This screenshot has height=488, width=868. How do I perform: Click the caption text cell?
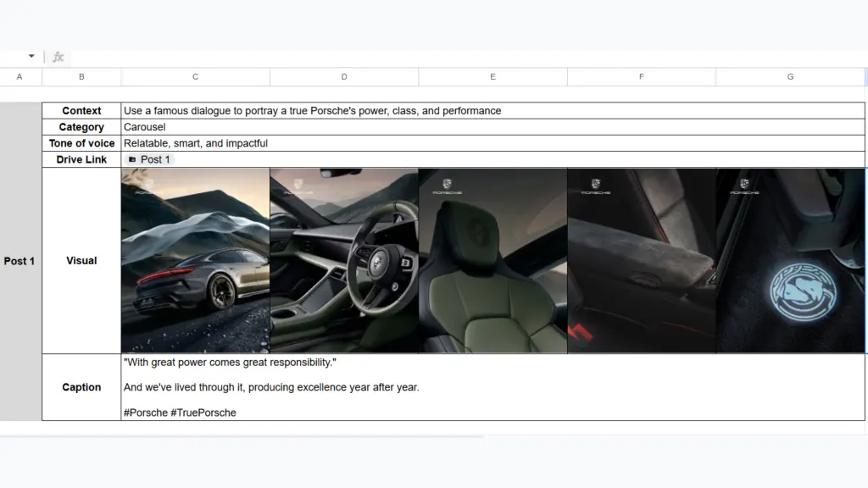click(492, 387)
